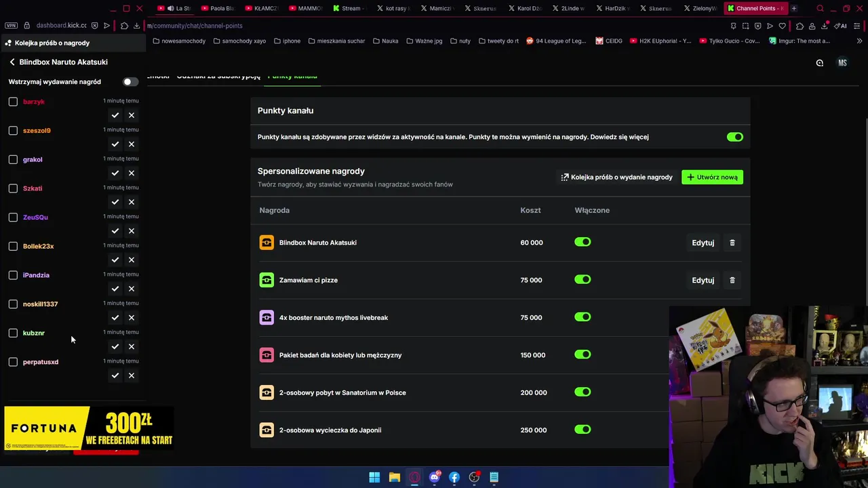Approve iPandzia's reward request

point(115,289)
